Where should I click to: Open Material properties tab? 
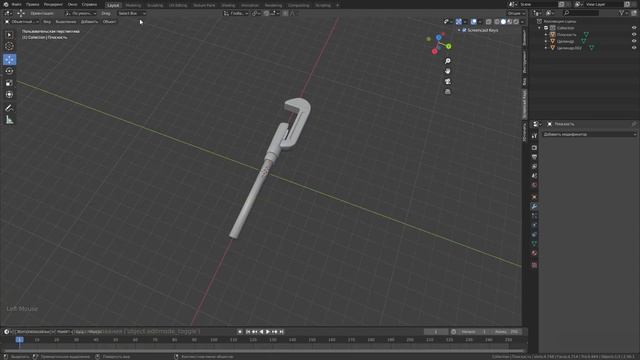(x=534, y=253)
